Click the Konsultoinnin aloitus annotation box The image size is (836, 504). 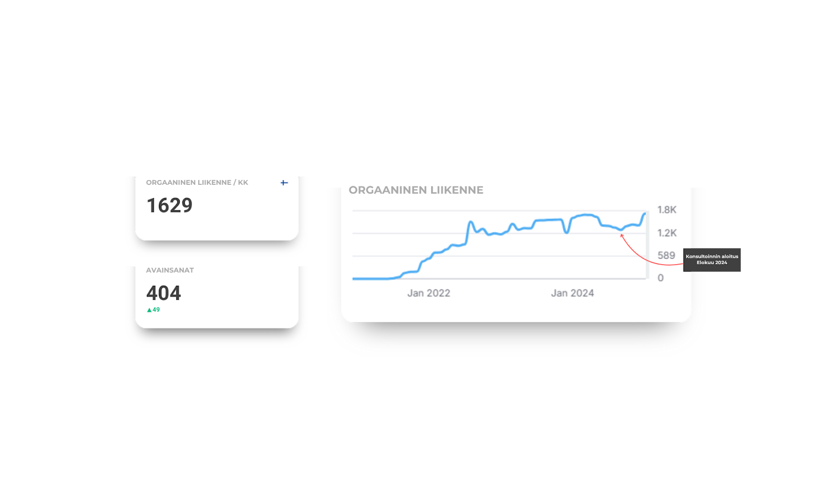click(712, 260)
